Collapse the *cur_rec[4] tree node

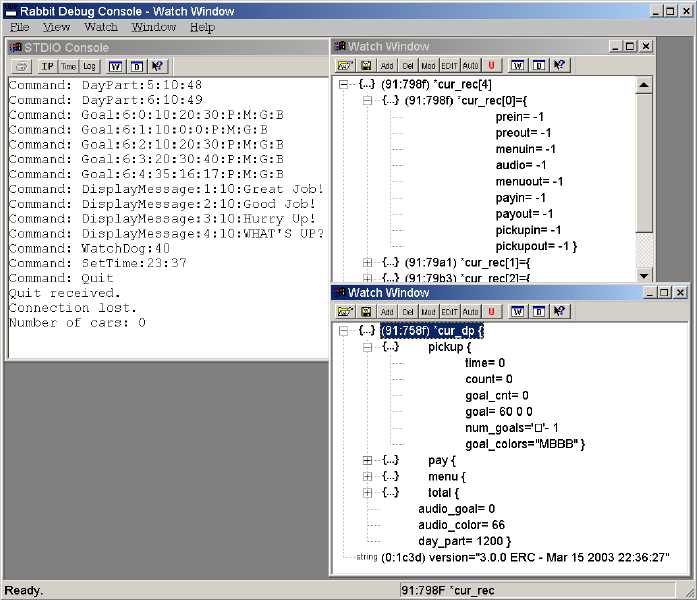click(343, 84)
